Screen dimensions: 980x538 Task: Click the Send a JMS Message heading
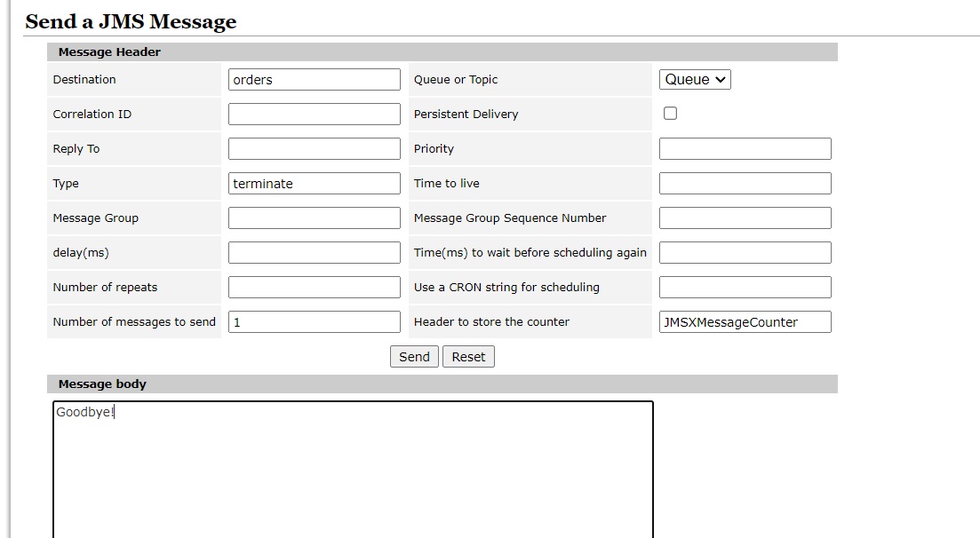(x=130, y=21)
